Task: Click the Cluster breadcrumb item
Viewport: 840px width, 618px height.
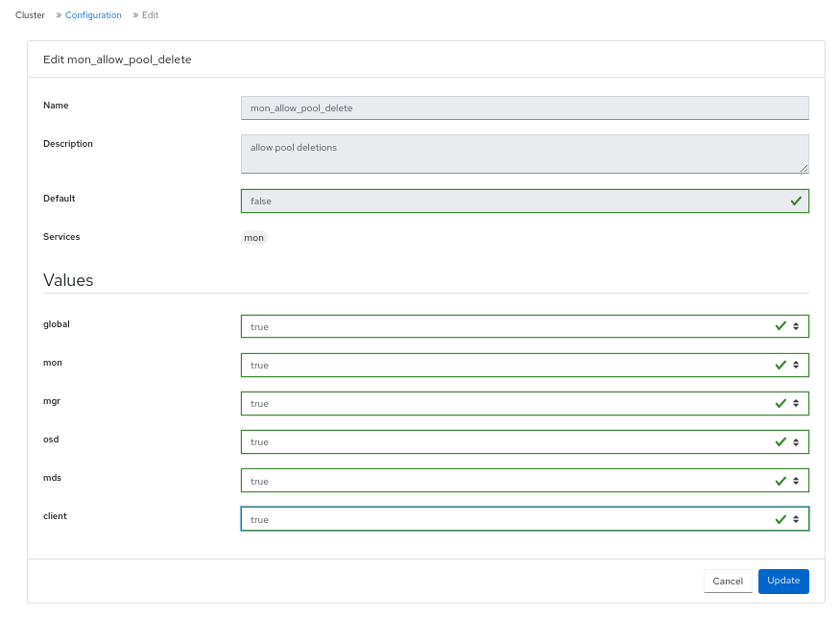Action: 30,15
